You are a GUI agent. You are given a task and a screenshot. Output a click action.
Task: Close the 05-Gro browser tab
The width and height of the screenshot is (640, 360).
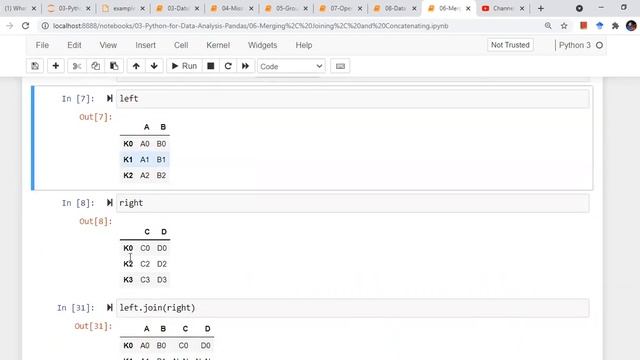tap(305, 8)
